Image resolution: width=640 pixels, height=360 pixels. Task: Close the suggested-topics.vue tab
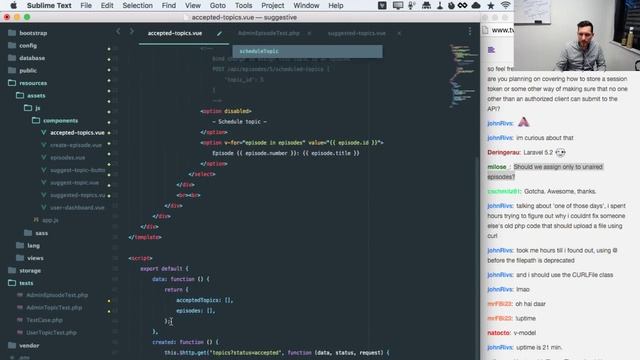coord(399,33)
